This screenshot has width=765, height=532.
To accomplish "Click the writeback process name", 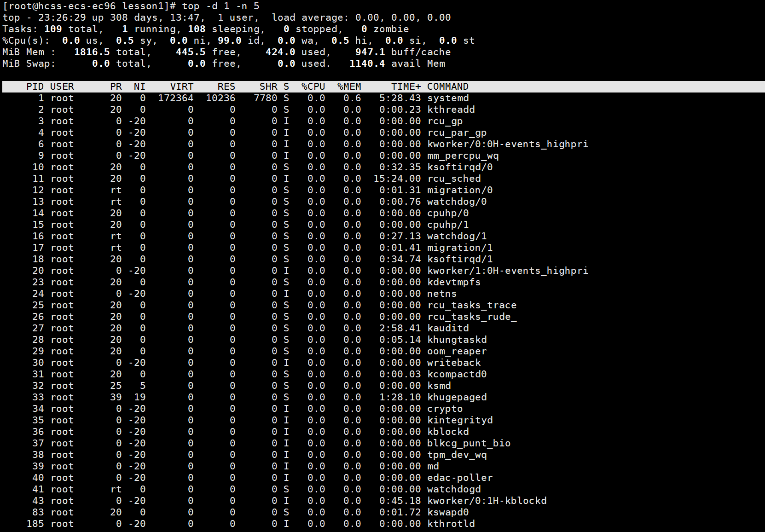I will [x=454, y=363].
